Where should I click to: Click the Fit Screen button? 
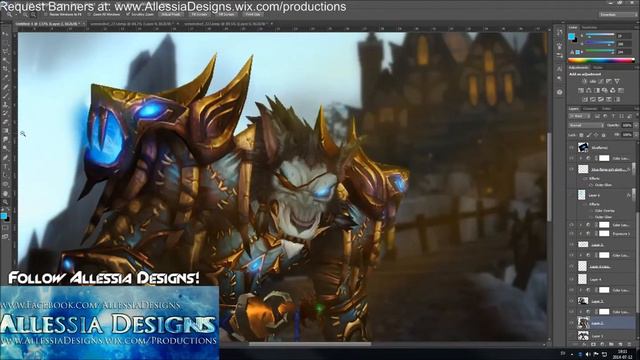coord(199,15)
